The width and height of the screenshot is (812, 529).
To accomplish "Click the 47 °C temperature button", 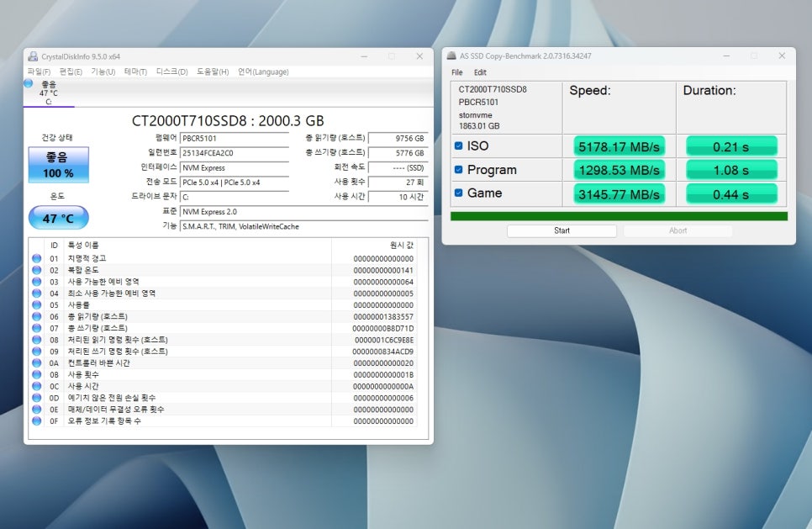I will [59, 218].
